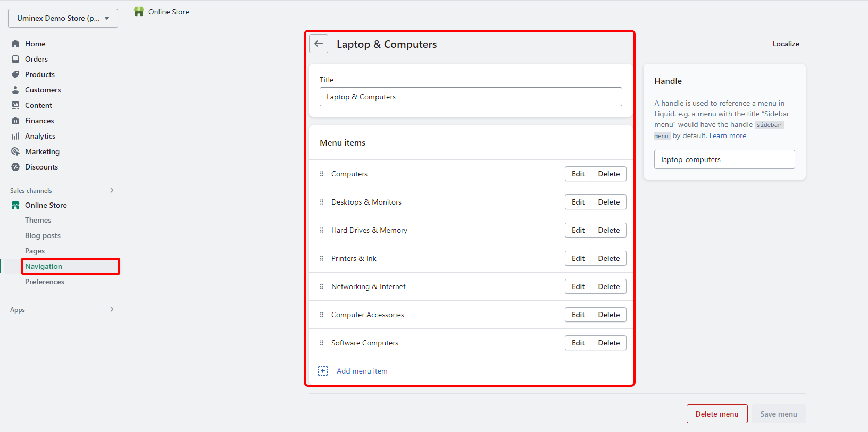Viewport: 868px width, 432px height.
Task: Go to the Preferences menu item
Action: (45, 282)
